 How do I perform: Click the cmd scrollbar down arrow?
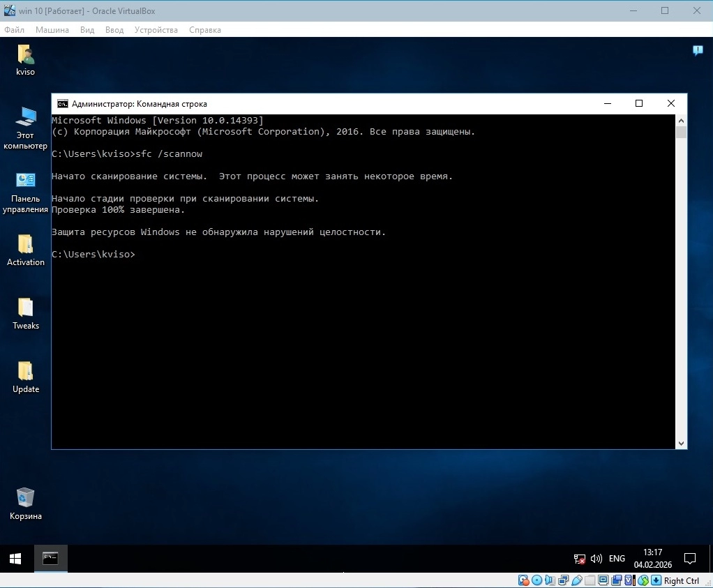tap(681, 444)
